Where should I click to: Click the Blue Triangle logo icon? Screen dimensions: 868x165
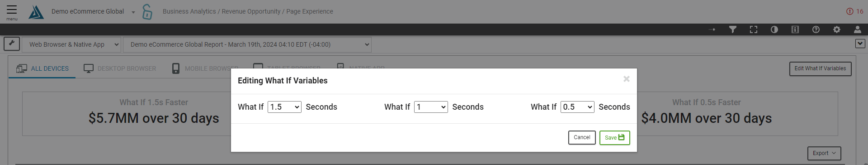tap(36, 12)
